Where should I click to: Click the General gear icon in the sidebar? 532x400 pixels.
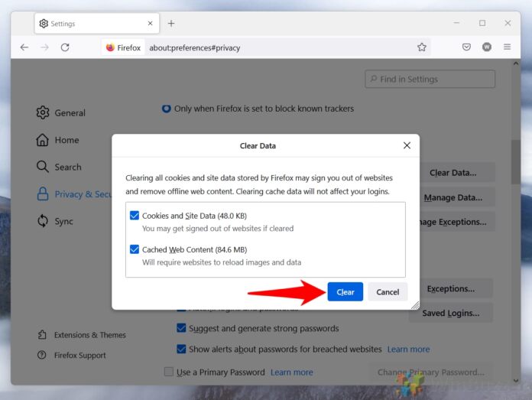tap(43, 112)
